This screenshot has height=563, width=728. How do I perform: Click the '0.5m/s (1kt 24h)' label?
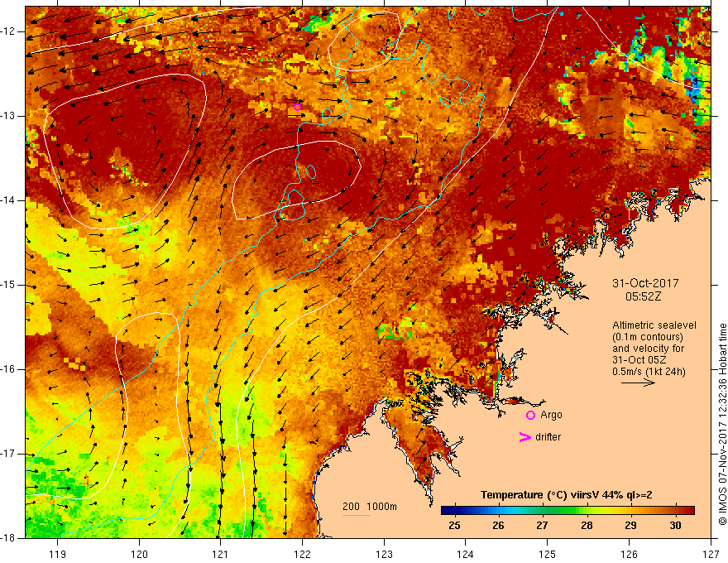tap(649, 372)
